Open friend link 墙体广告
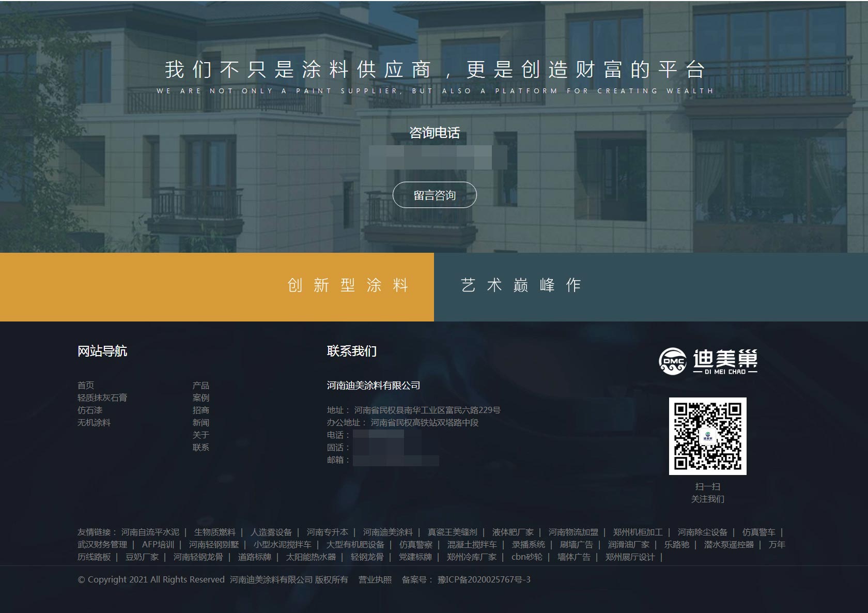This screenshot has width=868, height=613. tap(574, 557)
